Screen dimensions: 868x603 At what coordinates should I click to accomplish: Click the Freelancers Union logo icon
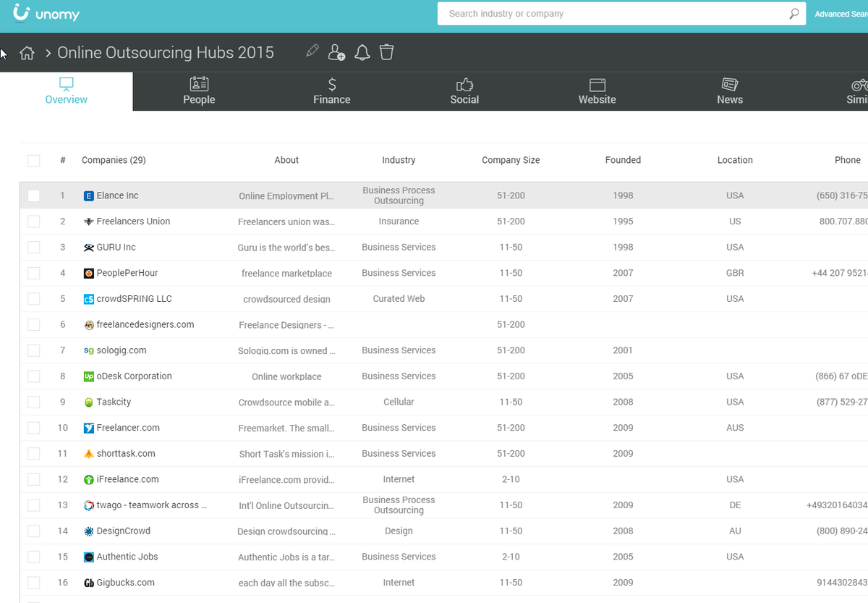point(89,222)
